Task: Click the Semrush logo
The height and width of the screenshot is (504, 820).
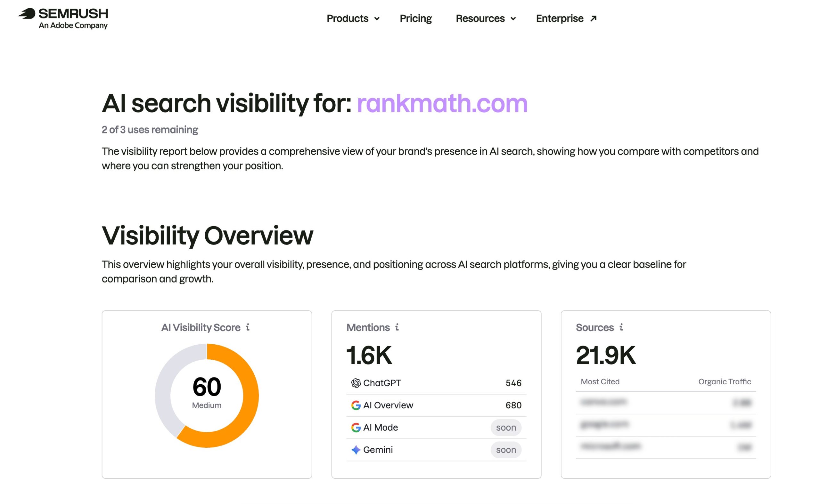Action: click(63, 18)
